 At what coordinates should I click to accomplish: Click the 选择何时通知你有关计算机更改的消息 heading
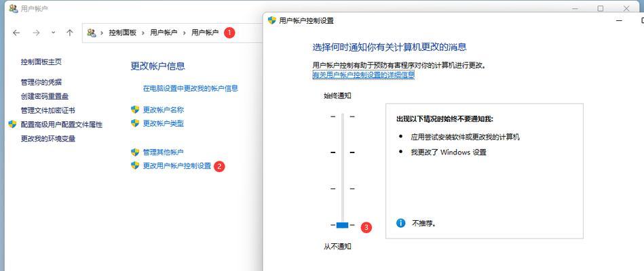click(x=390, y=47)
